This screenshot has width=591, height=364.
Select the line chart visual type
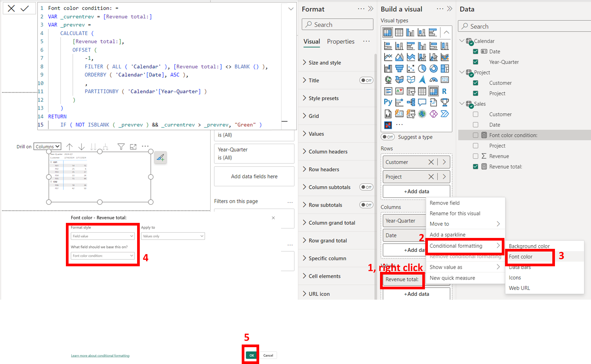[x=388, y=57]
